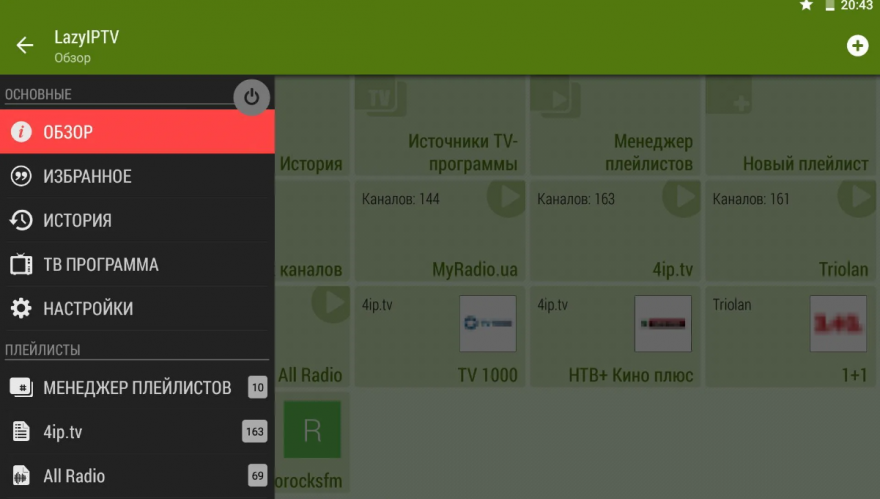This screenshot has width=880, height=499.
Task: Open the История tile
Action: pos(313,126)
